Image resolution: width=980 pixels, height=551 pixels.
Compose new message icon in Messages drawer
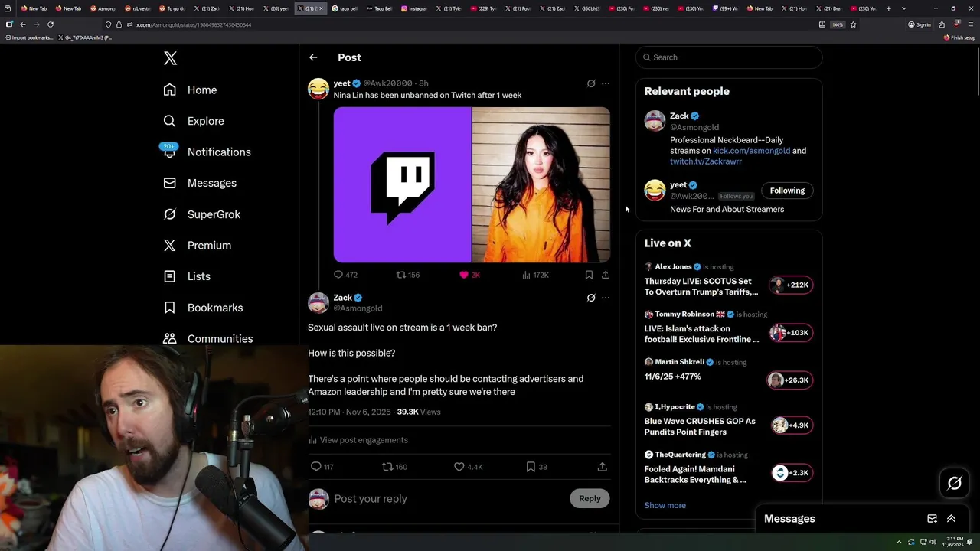pyautogui.click(x=932, y=519)
